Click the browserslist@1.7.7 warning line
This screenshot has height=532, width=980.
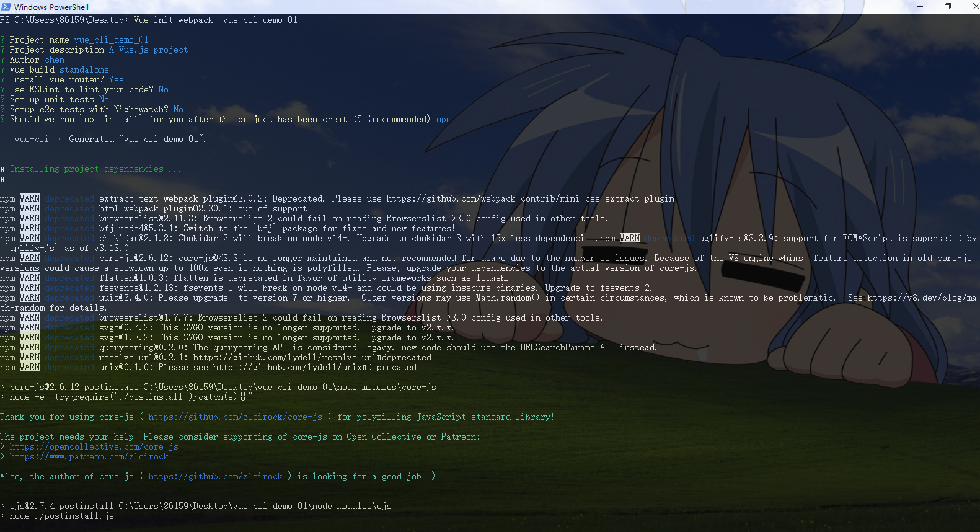click(301, 317)
